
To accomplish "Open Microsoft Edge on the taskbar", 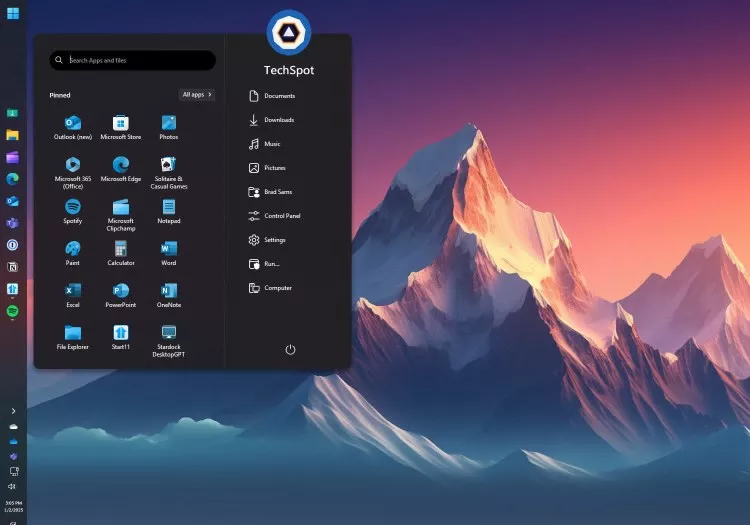I will point(12,179).
